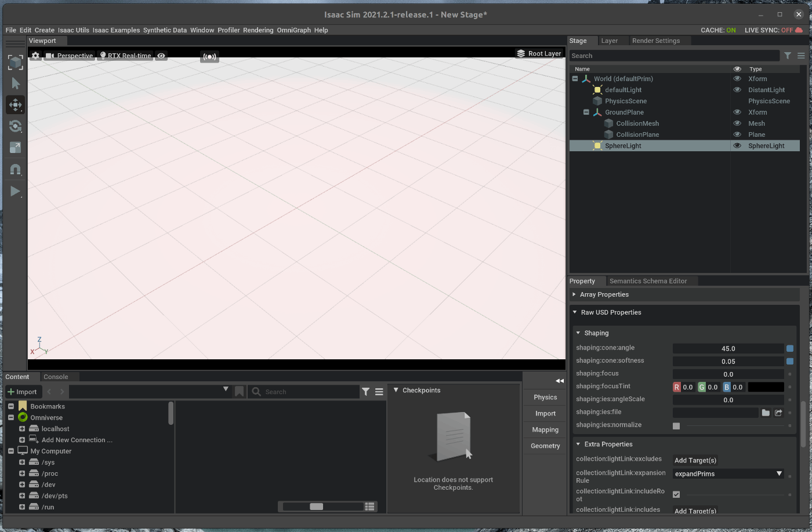Click the Geometry button
812x532 pixels.
(545, 446)
